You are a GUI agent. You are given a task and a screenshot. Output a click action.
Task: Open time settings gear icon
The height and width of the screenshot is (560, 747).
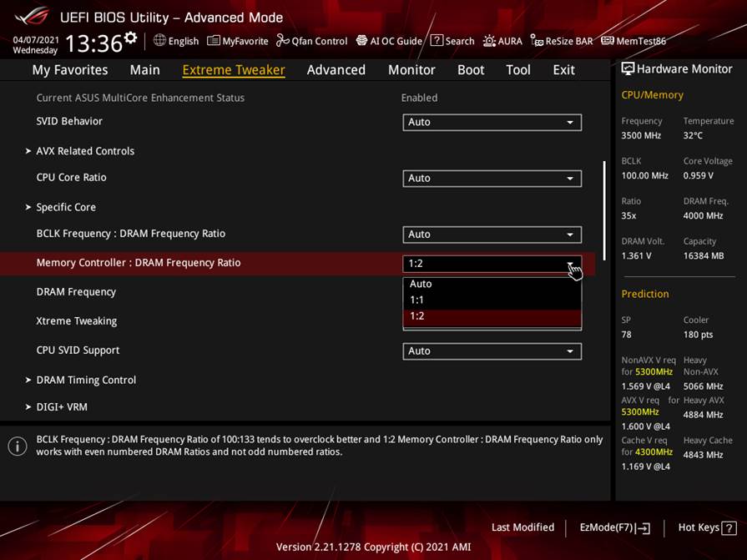[x=130, y=38]
